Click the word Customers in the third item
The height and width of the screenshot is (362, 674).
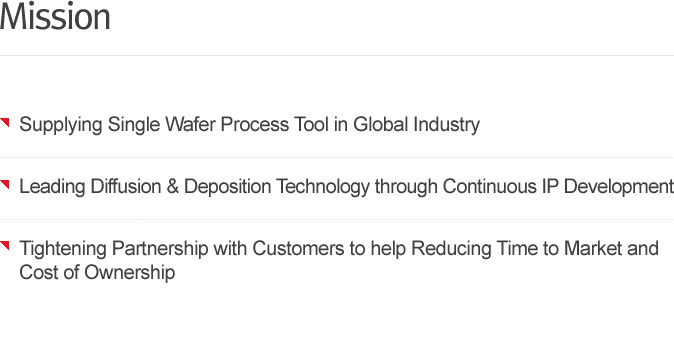coord(298,248)
